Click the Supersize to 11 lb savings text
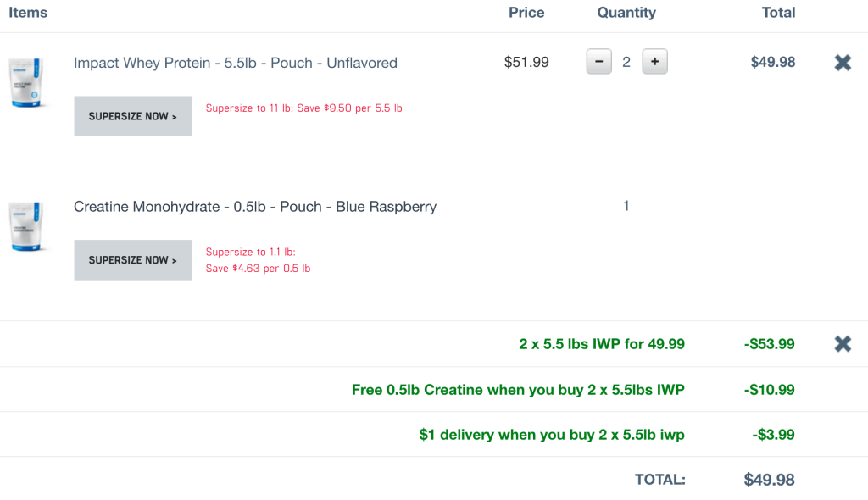This screenshot has height=500, width=868. click(303, 108)
